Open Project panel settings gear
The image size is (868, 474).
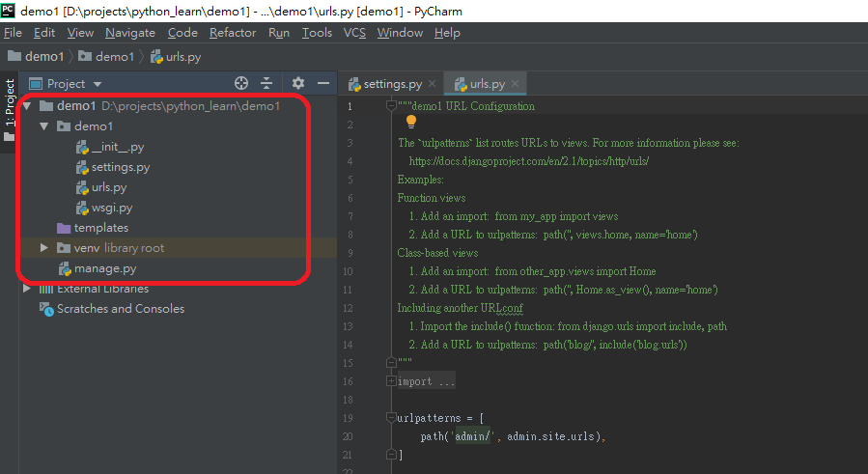coord(297,83)
